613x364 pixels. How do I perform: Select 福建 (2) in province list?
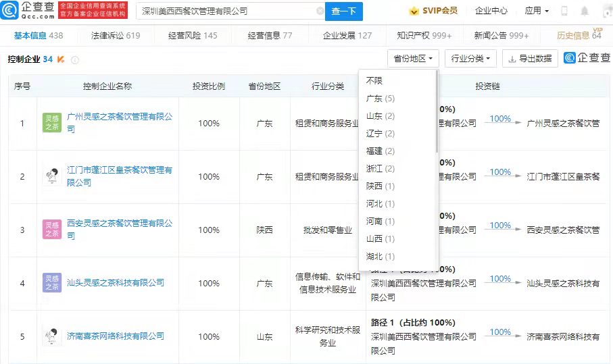397,151
